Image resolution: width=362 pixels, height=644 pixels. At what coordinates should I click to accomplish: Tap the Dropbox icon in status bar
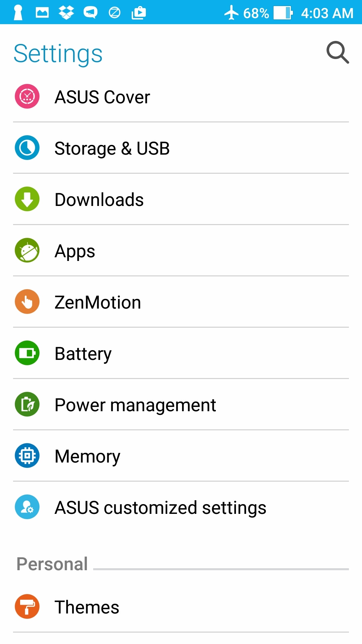66,13
